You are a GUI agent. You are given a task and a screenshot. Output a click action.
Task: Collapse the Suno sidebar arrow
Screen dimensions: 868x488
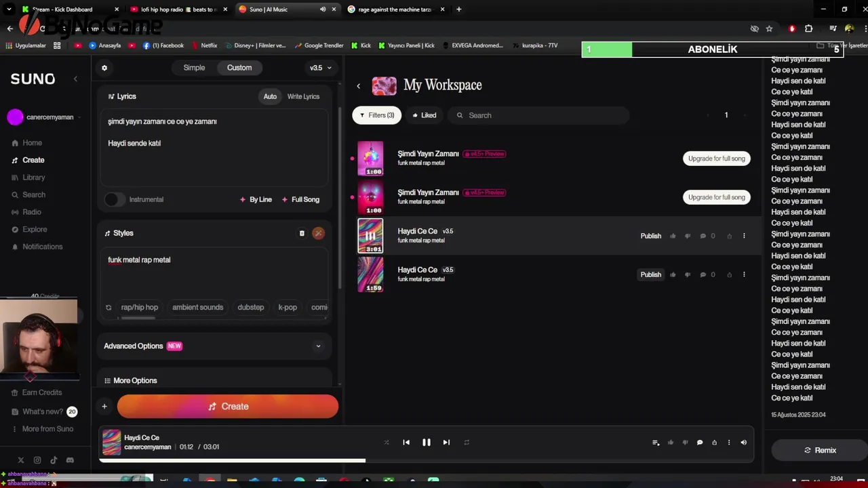75,79
